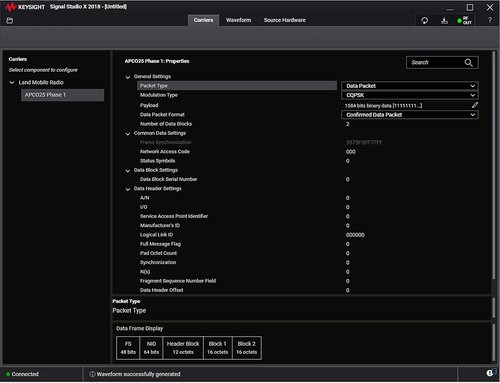
Task: Click the Data Header Offset label
Action: click(x=161, y=290)
